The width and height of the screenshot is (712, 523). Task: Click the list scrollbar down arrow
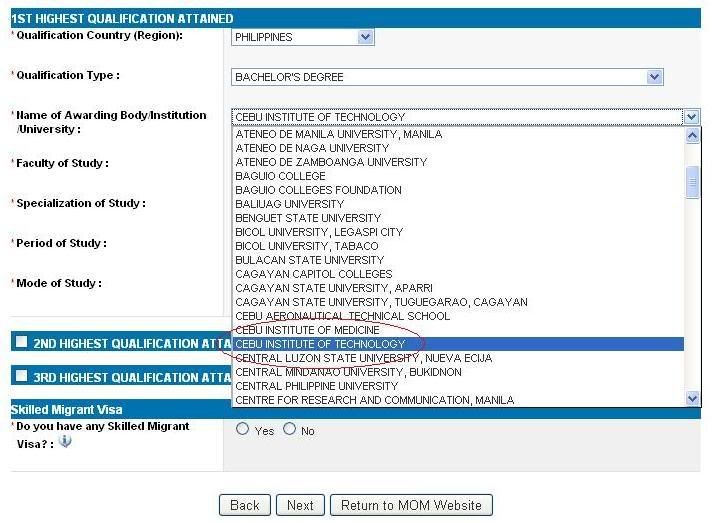coord(692,398)
